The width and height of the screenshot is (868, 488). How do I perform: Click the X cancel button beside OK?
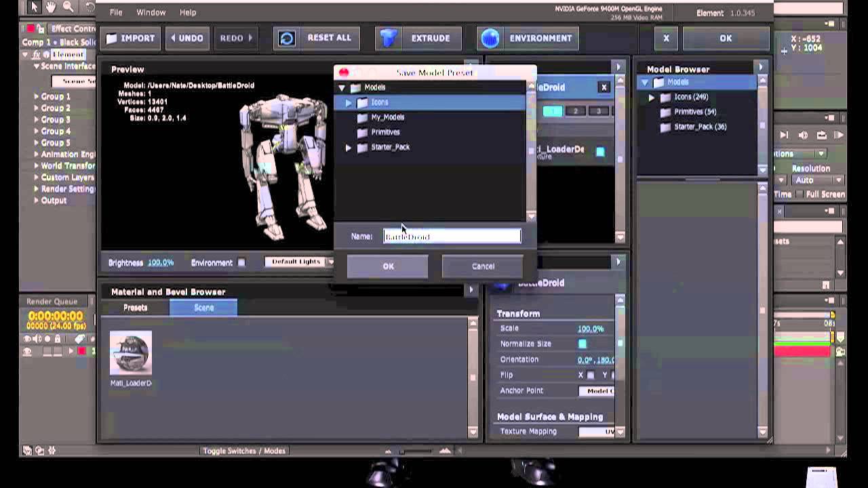pos(666,38)
